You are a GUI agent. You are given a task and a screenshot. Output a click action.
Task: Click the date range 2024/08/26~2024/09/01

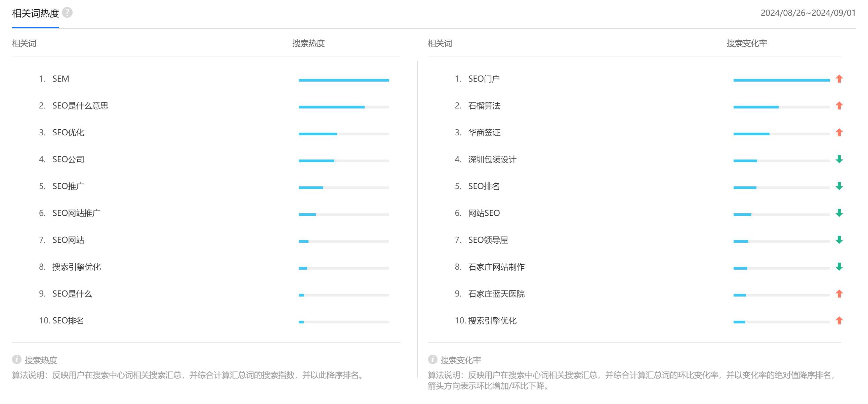pos(808,13)
